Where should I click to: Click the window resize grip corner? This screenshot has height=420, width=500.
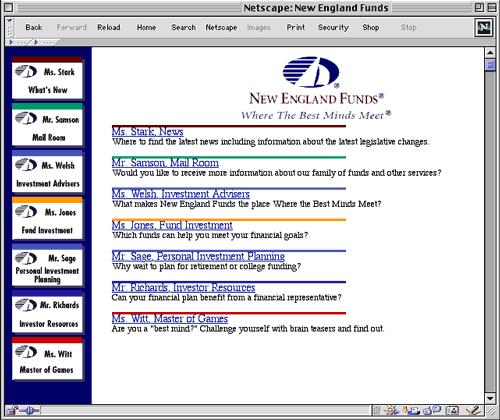(x=491, y=410)
